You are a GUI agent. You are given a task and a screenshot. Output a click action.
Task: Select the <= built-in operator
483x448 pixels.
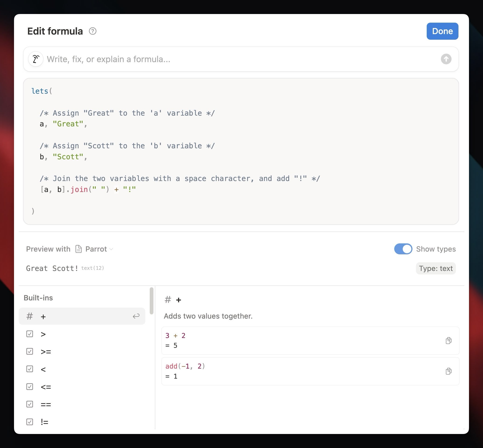pos(82,387)
